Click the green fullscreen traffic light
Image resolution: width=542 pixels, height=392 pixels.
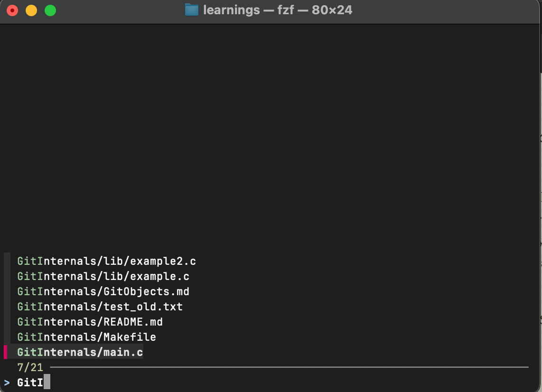(x=50, y=9)
